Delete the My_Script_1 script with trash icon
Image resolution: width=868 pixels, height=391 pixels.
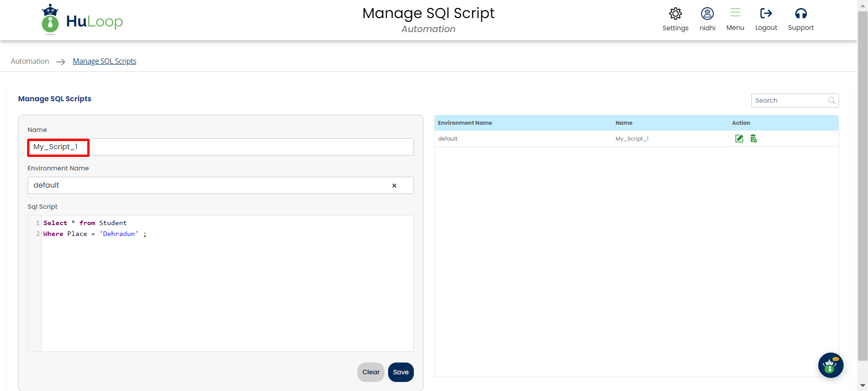753,139
